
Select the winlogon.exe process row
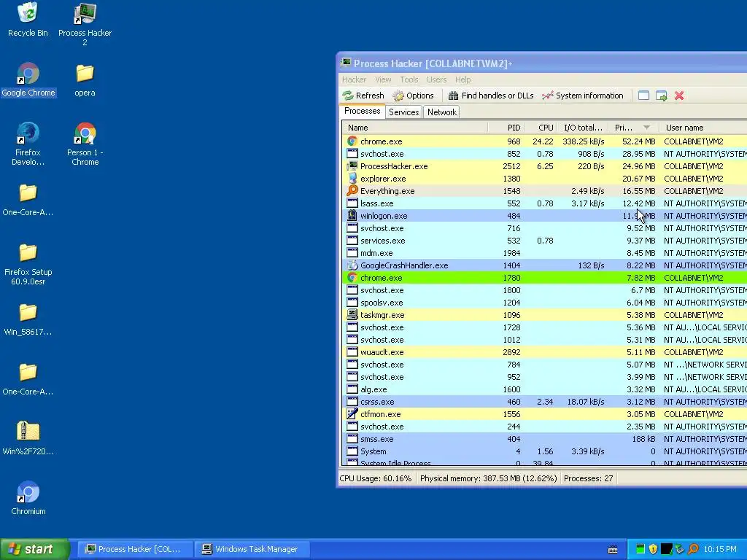[x=544, y=216]
